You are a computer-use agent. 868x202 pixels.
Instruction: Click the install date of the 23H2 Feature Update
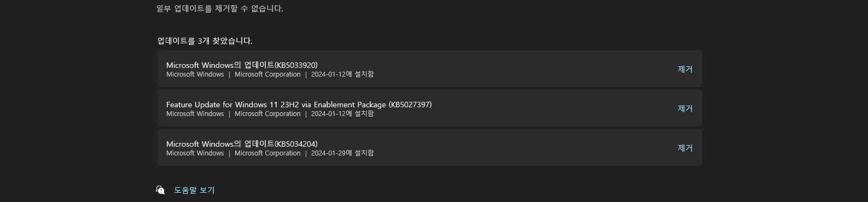[x=342, y=114]
